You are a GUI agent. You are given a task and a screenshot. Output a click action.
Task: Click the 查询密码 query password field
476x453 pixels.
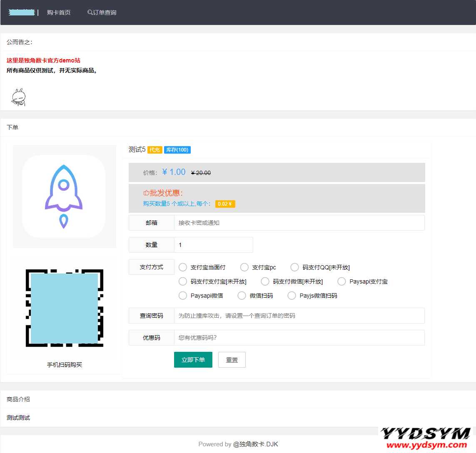299,316
